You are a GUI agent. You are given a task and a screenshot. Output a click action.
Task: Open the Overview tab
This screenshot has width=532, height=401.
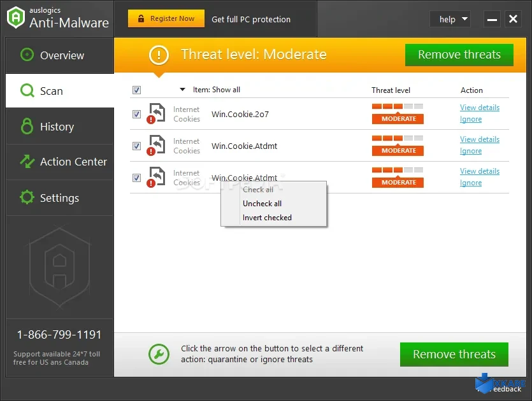[60, 55]
